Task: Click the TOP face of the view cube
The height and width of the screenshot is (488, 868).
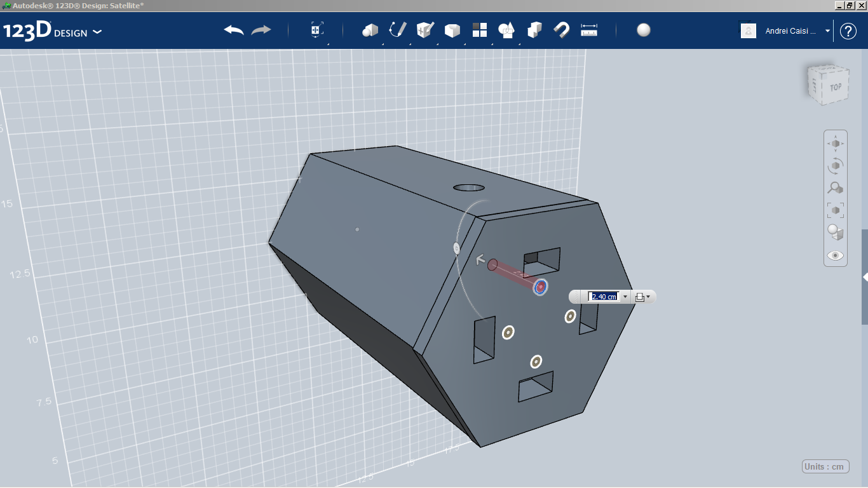Action: coord(835,87)
